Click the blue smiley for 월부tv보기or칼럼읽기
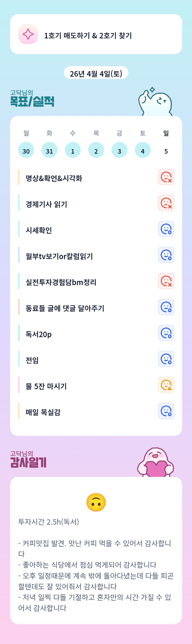The image size is (192, 644). pos(166,255)
